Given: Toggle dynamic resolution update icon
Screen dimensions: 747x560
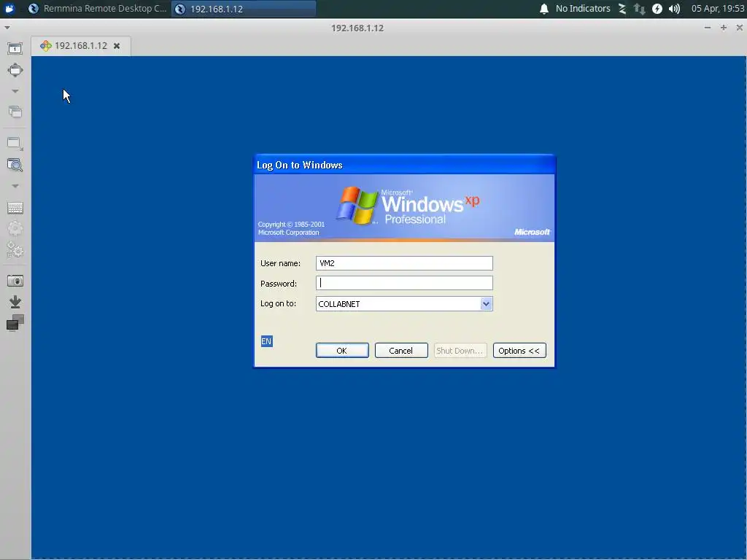Looking at the screenshot, I should tap(15, 144).
